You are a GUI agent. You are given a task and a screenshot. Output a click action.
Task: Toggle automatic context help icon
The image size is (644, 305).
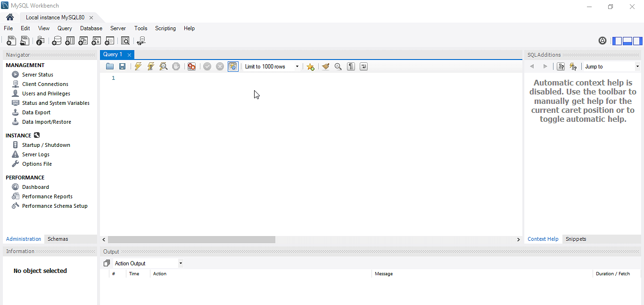click(x=573, y=67)
